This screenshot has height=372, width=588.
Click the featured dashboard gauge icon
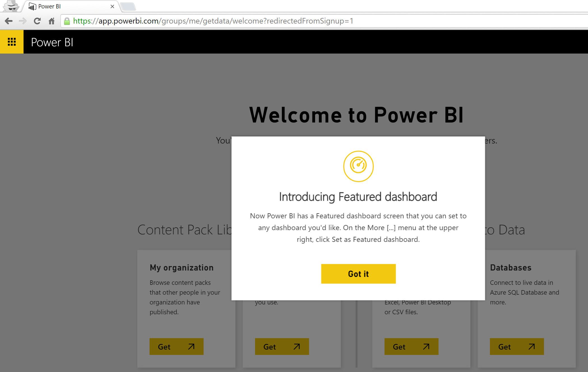click(x=358, y=166)
